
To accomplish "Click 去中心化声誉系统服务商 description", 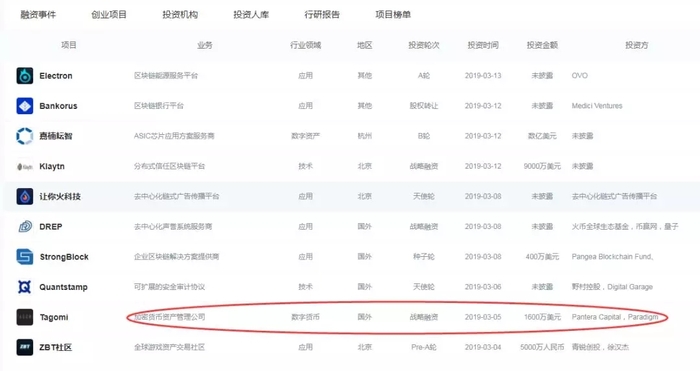I will pyautogui.click(x=173, y=227).
